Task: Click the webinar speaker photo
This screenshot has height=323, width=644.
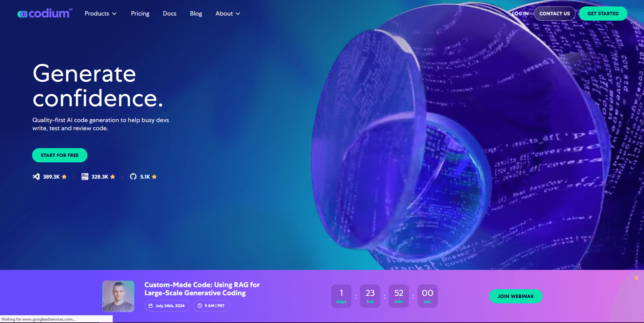Action: (119, 296)
